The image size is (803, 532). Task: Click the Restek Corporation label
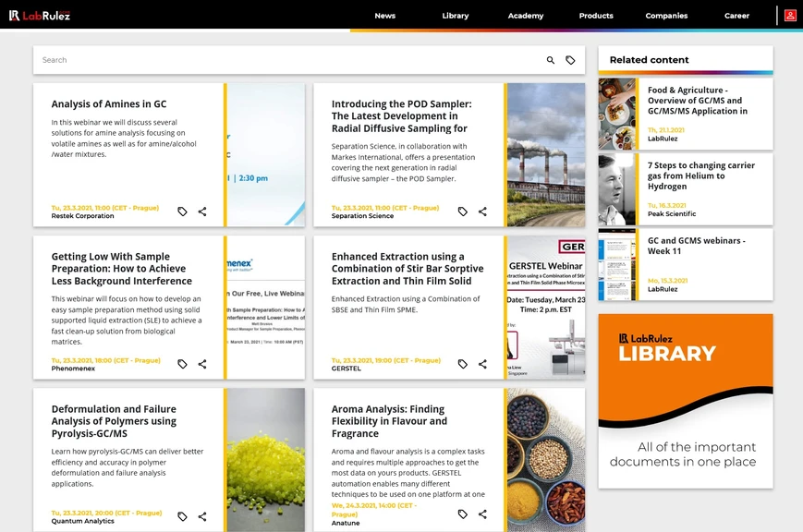coord(82,216)
